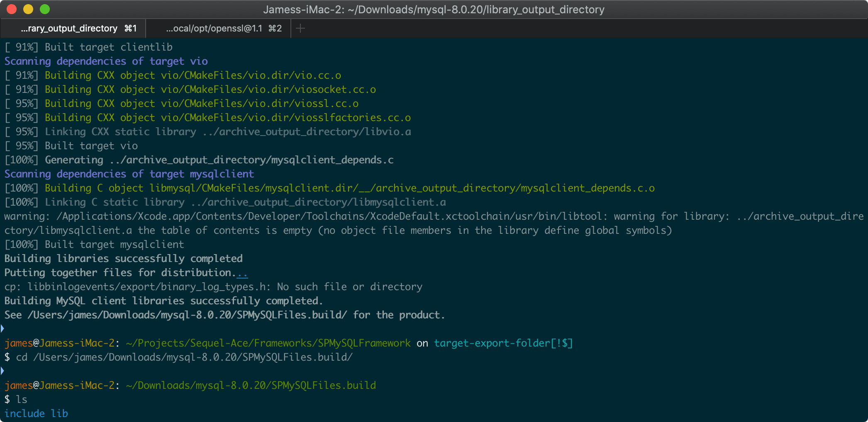
Task: Click the mysqlclient_depends.c.o build line
Action: [329, 188]
